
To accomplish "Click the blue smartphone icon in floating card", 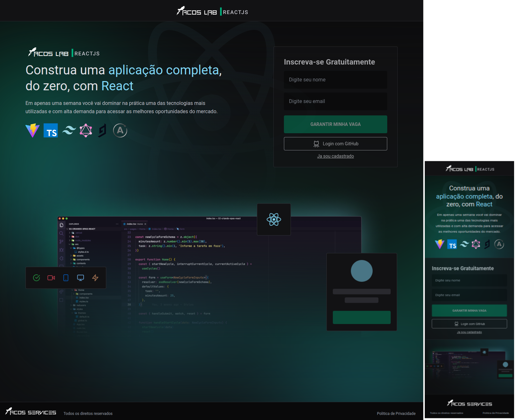I will pyautogui.click(x=66, y=278).
